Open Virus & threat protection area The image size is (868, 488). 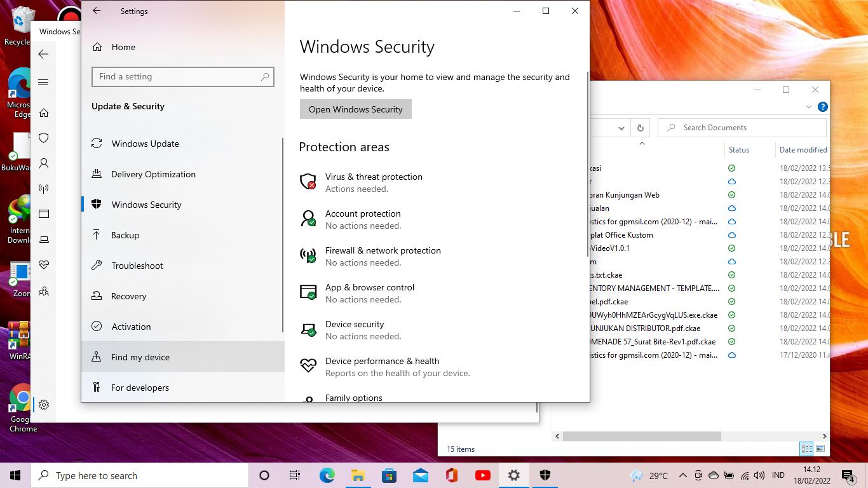click(x=373, y=177)
